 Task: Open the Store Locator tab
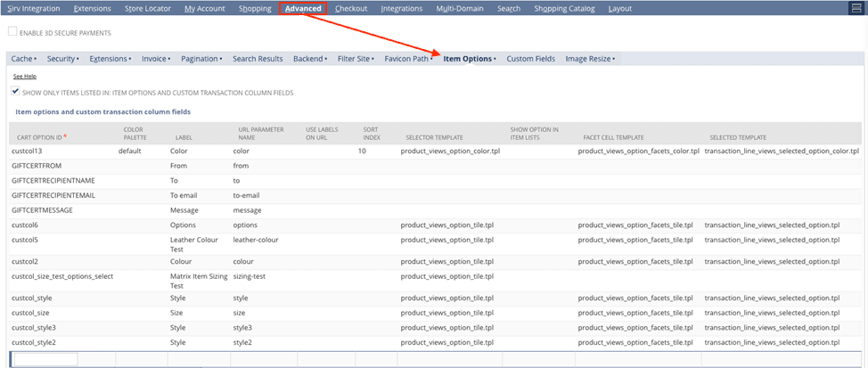point(148,8)
